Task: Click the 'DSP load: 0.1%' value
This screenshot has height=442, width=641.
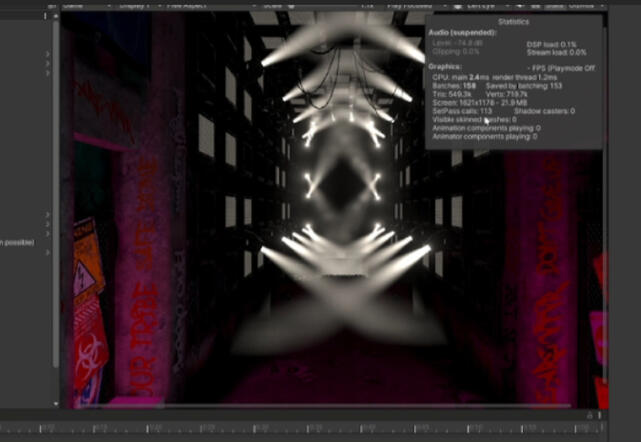Action: click(551, 45)
